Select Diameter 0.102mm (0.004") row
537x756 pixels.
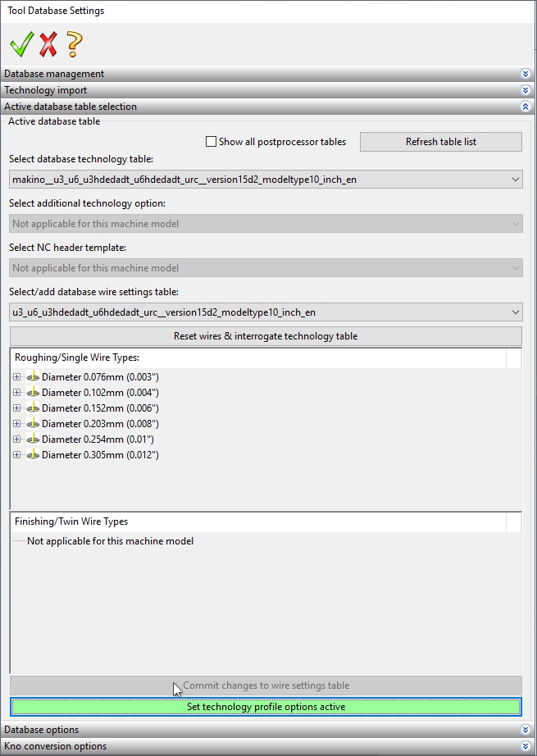click(100, 393)
